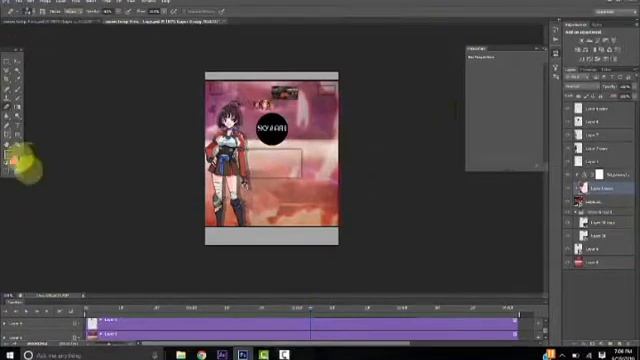Image resolution: width=640 pixels, height=360 pixels.
Task: Switch to the Paths tab
Action: tap(606, 70)
